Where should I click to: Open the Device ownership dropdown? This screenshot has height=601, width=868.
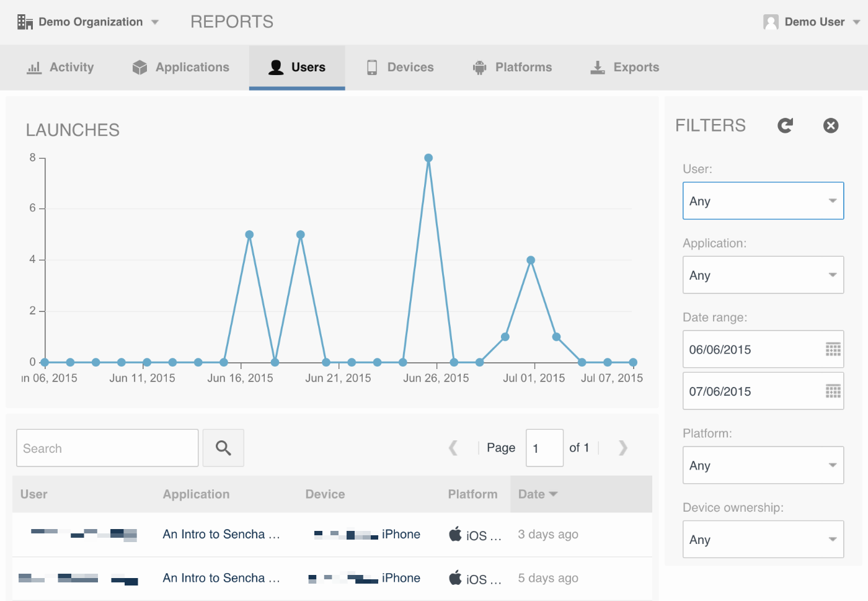pos(763,540)
